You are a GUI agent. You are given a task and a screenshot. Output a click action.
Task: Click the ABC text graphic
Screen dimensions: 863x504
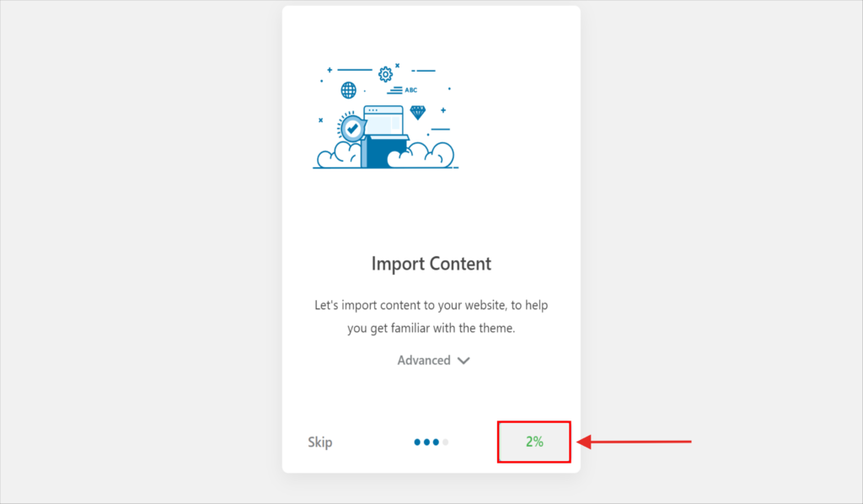[x=410, y=89]
